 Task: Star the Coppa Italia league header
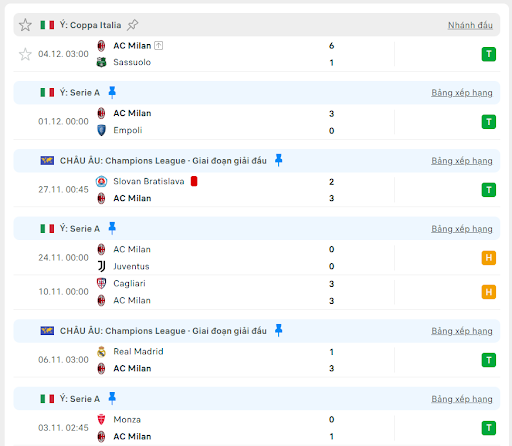click(x=25, y=25)
